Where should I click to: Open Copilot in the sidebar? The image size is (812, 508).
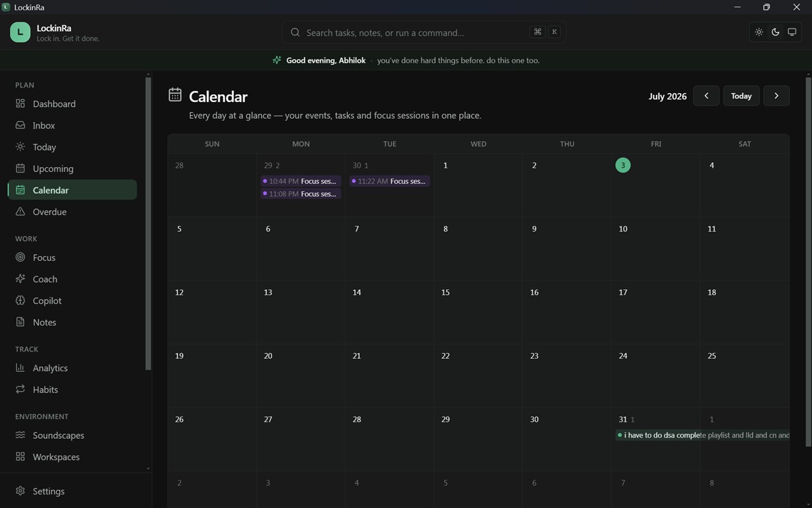pos(72,301)
